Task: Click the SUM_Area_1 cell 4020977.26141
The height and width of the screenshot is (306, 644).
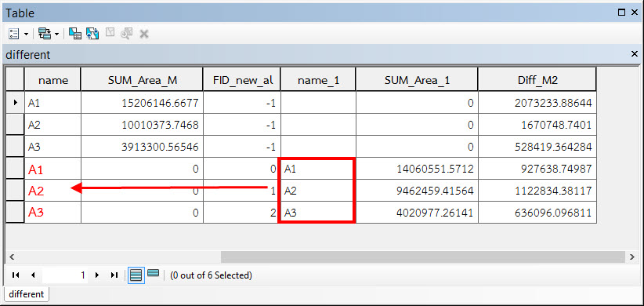Action: 417,213
